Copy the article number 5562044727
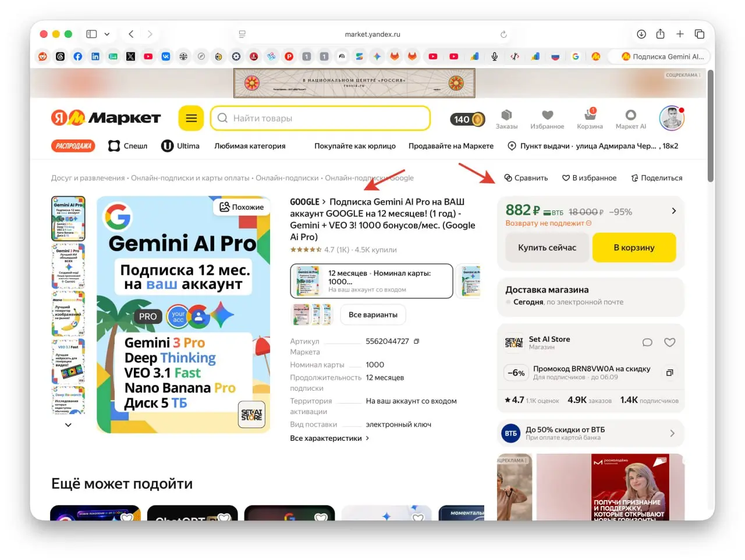The width and height of the screenshot is (745, 560). (x=416, y=341)
